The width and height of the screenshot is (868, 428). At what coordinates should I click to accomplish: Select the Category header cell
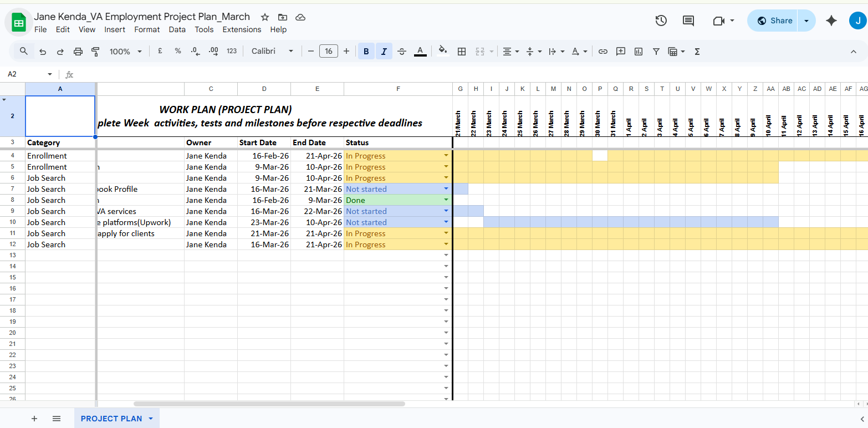tap(60, 142)
